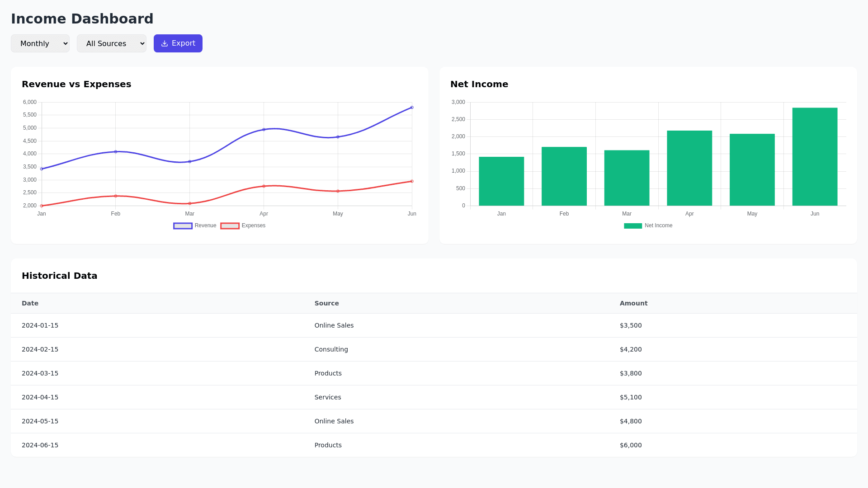Click the February Revenue data point

116,152
